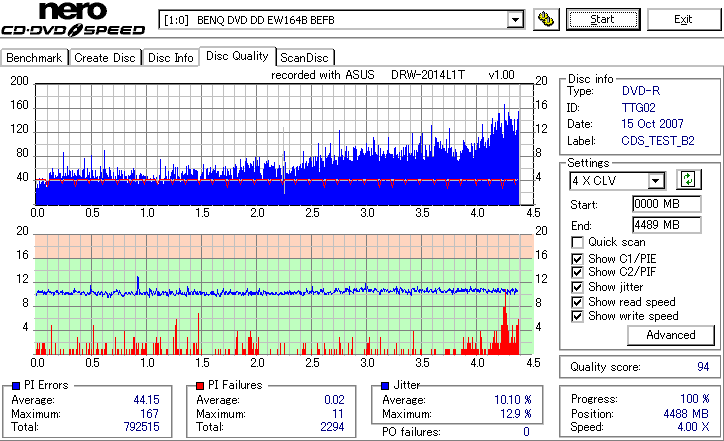Enable the Quick scan checkbox
This screenshot has height=441, width=724.
pyautogui.click(x=577, y=242)
